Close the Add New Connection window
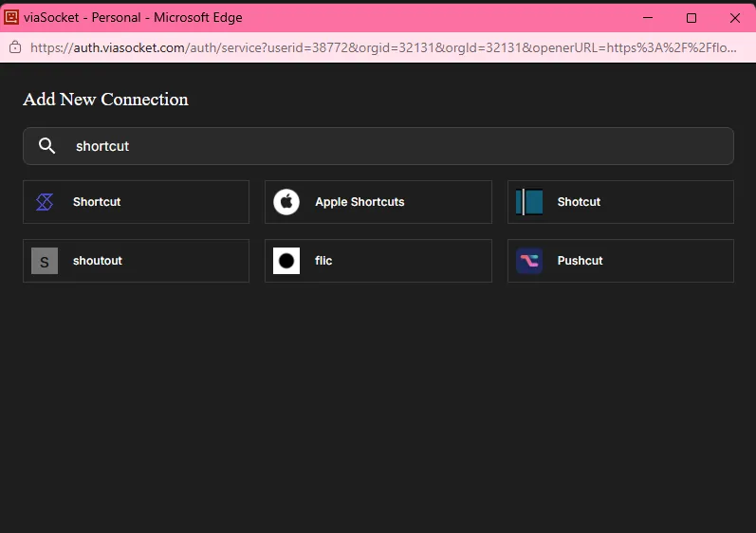This screenshot has width=756, height=533. (x=735, y=18)
